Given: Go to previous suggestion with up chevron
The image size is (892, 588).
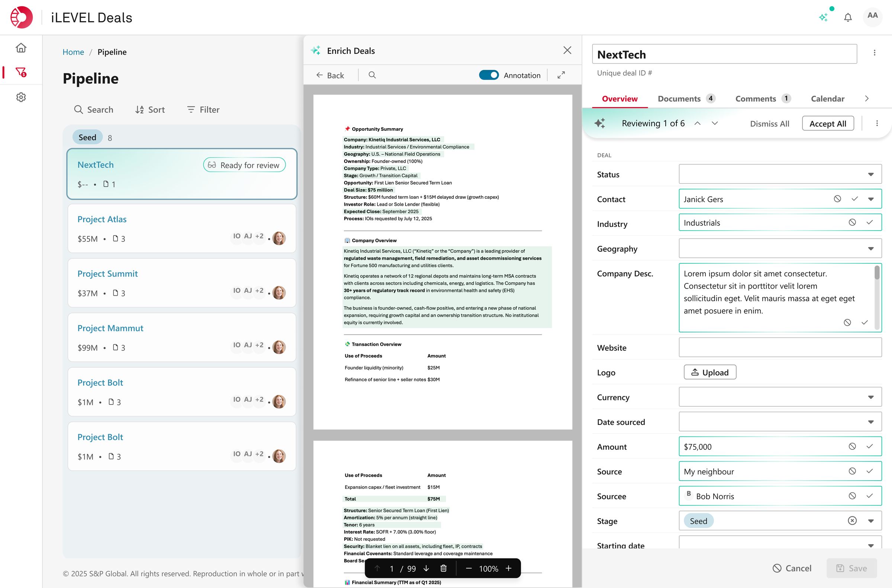Looking at the screenshot, I should pos(697,123).
